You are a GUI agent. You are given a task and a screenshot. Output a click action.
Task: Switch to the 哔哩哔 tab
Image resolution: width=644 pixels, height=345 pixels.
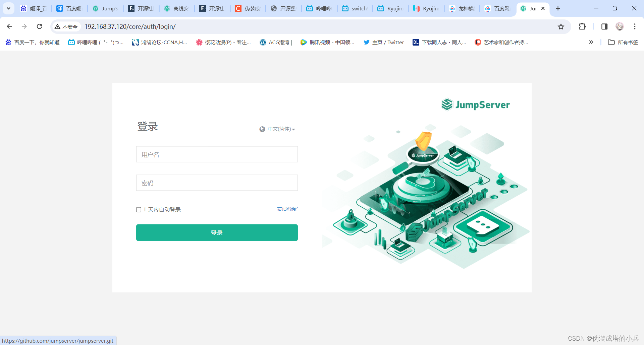pos(319,8)
